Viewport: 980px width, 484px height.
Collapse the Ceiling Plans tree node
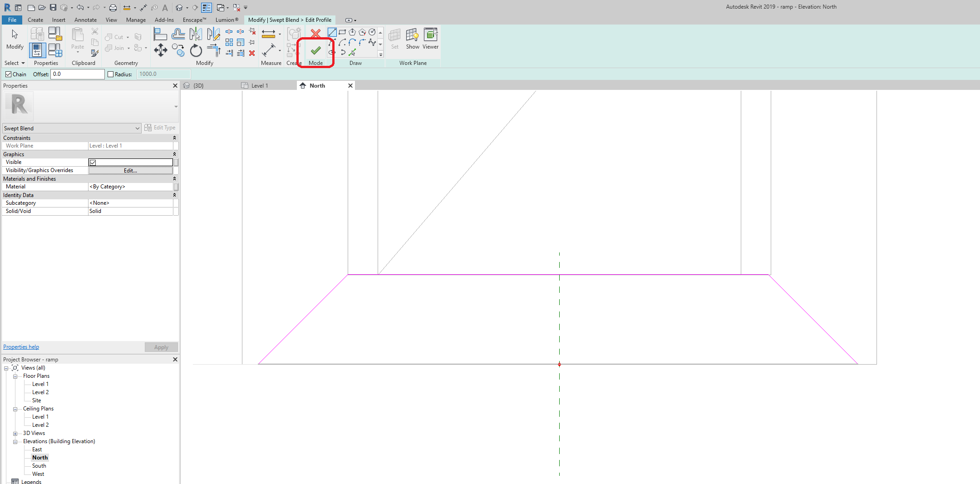(x=15, y=409)
